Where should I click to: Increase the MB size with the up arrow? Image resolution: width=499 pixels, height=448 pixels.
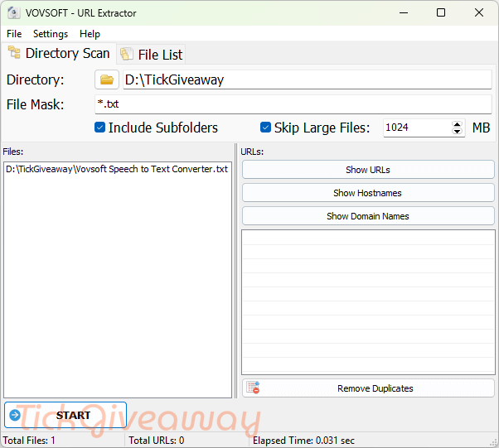click(458, 124)
